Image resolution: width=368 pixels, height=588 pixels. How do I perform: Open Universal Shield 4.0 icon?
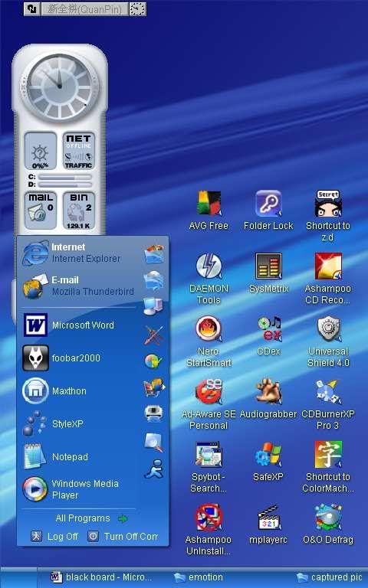tap(328, 341)
